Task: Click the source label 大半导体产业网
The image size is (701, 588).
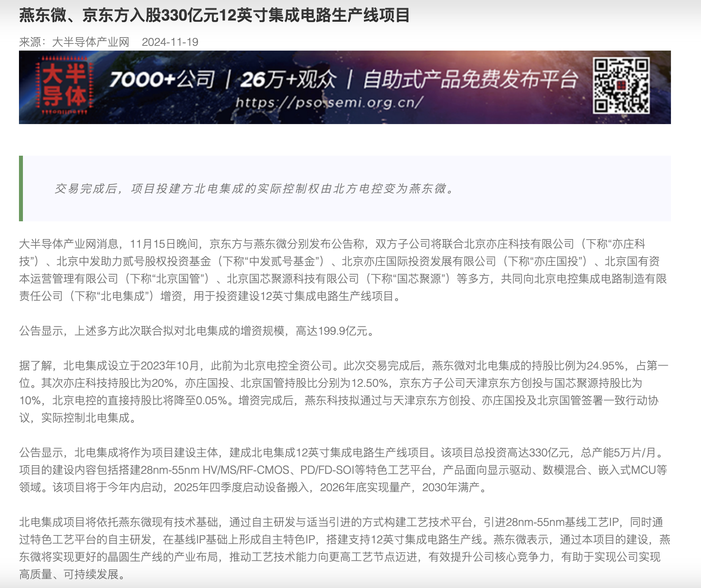Action: pos(91,42)
